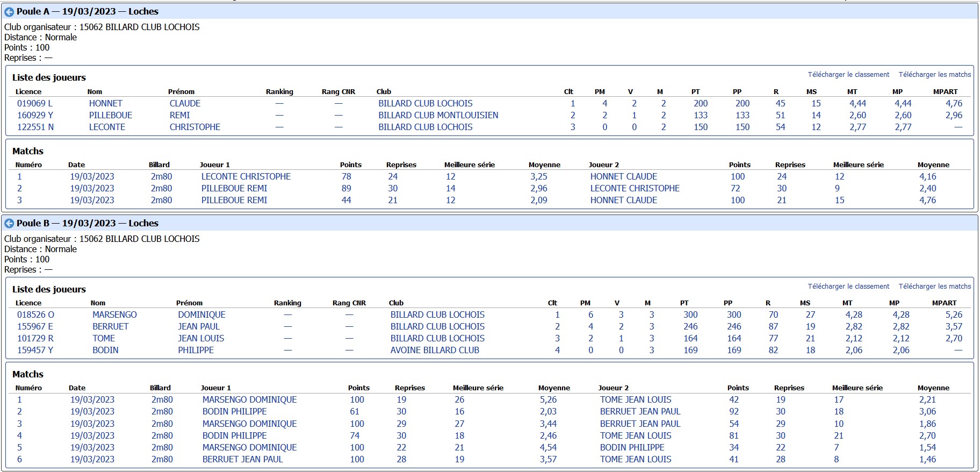
Task: Open BILLARD CLUB MONTLOUISIEN club link
Action: click(438, 115)
